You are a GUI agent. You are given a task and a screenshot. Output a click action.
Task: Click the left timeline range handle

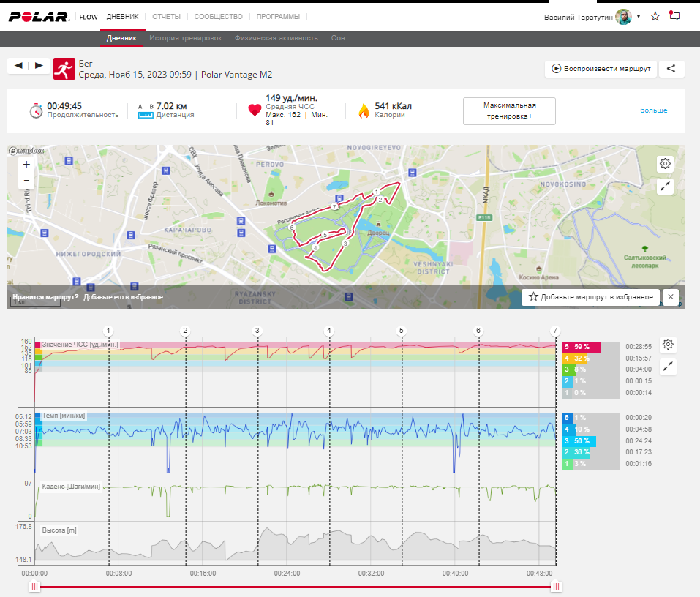pyautogui.click(x=34, y=586)
